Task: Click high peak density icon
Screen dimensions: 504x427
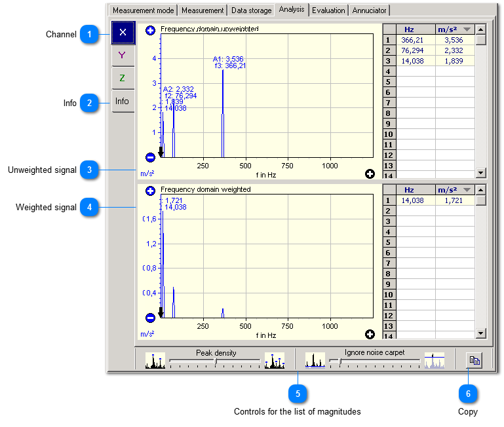Action: pos(274,360)
